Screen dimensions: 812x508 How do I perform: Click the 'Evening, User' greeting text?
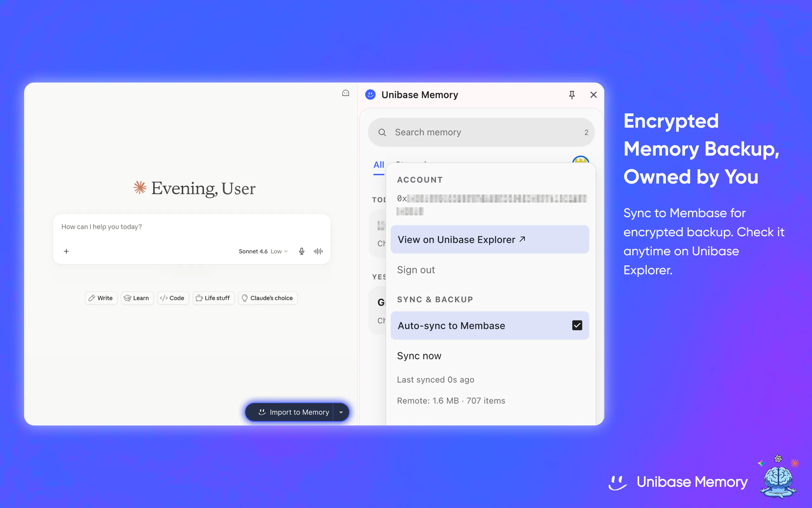[x=203, y=188]
